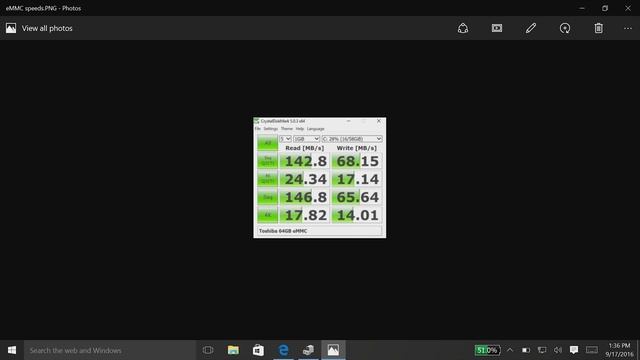The height and width of the screenshot is (360, 640).
Task: Launch Microsoft Edge from the taskbar
Action: pyautogui.click(x=283, y=350)
